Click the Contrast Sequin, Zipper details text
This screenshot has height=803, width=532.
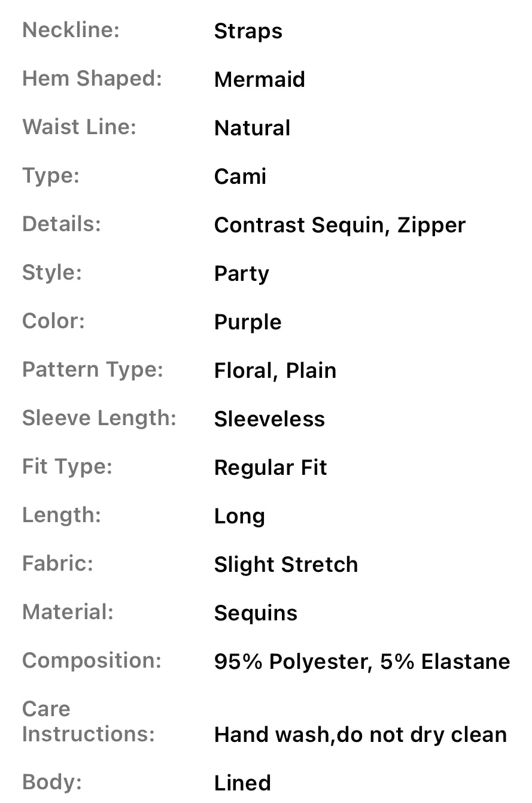339,225
